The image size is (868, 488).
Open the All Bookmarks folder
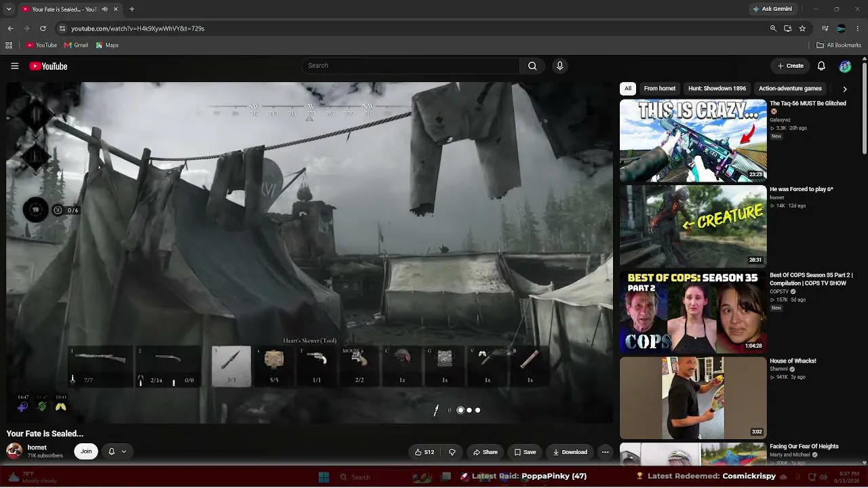pos(839,45)
